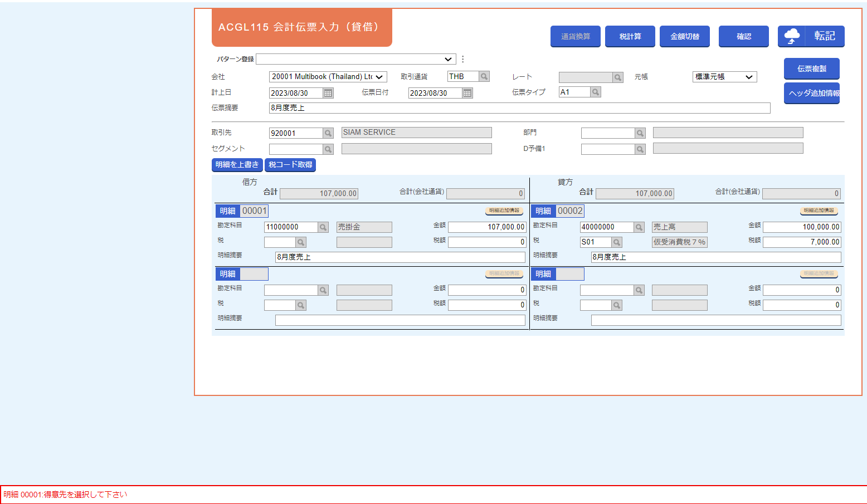867x504 pixels.
Task: Click account code field 11000000
Action: (x=291, y=227)
